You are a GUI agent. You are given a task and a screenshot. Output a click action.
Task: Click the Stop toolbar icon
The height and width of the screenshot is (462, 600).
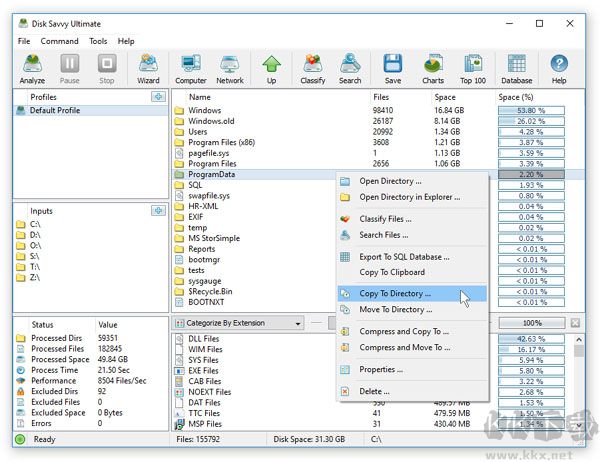pos(107,69)
